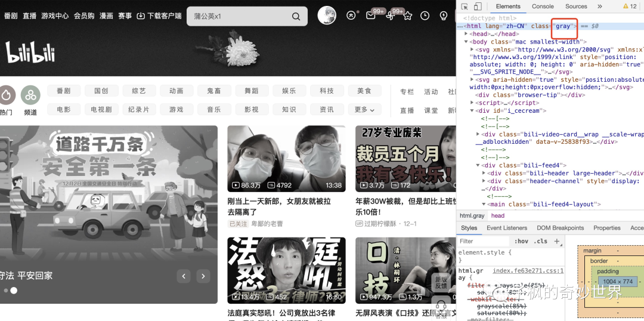Click the download icon beside 下载客户端
The image size is (644, 321).
(x=141, y=16)
